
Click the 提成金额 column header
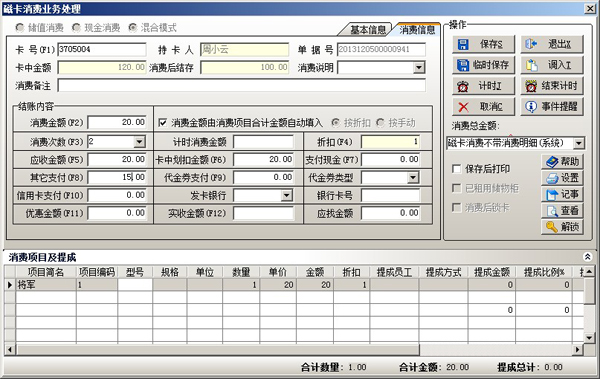pos(492,272)
